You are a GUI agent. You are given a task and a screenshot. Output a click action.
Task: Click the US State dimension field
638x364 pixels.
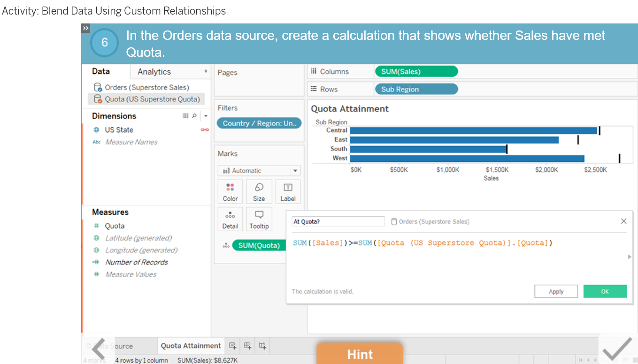point(119,130)
